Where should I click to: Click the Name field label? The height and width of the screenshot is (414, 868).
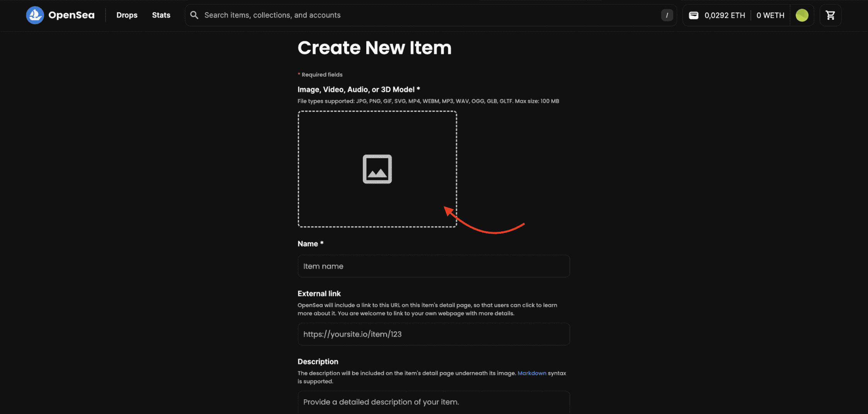point(308,244)
